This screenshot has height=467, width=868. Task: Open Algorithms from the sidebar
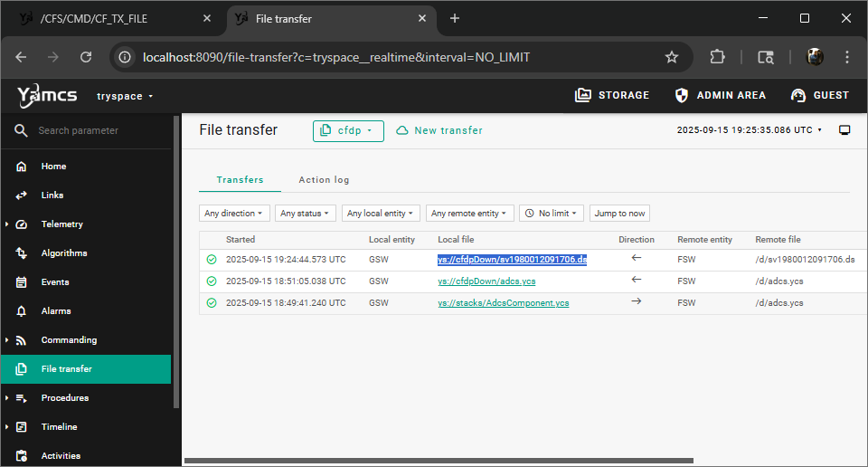[x=63, y=253]
